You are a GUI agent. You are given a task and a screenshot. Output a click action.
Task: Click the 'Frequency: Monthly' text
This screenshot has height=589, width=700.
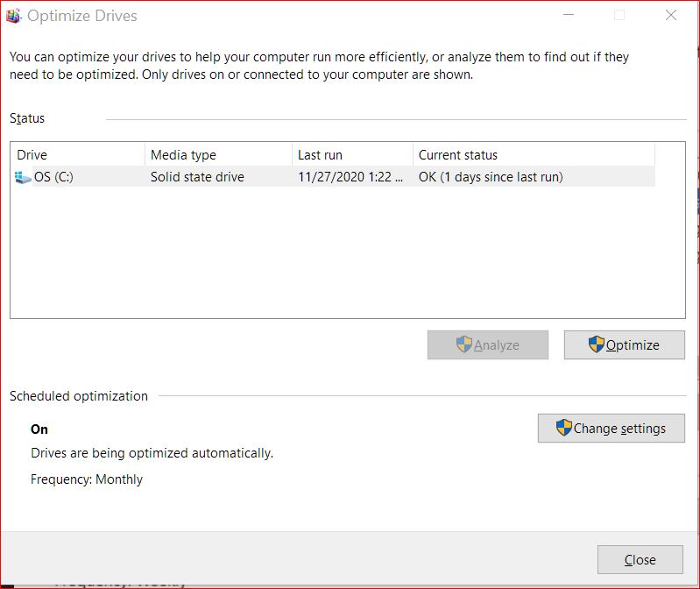[87, 479]
